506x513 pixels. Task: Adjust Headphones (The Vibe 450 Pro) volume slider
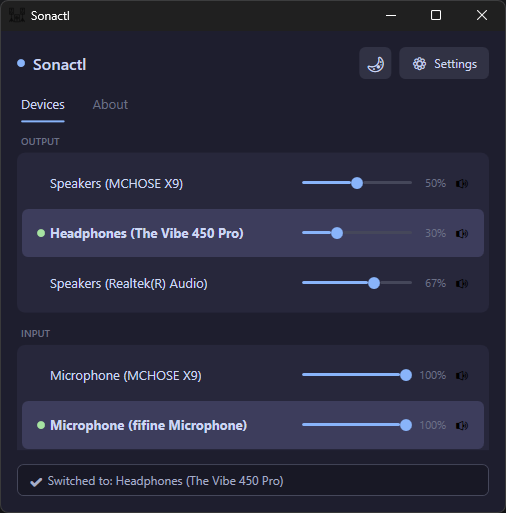click(357, 233)
